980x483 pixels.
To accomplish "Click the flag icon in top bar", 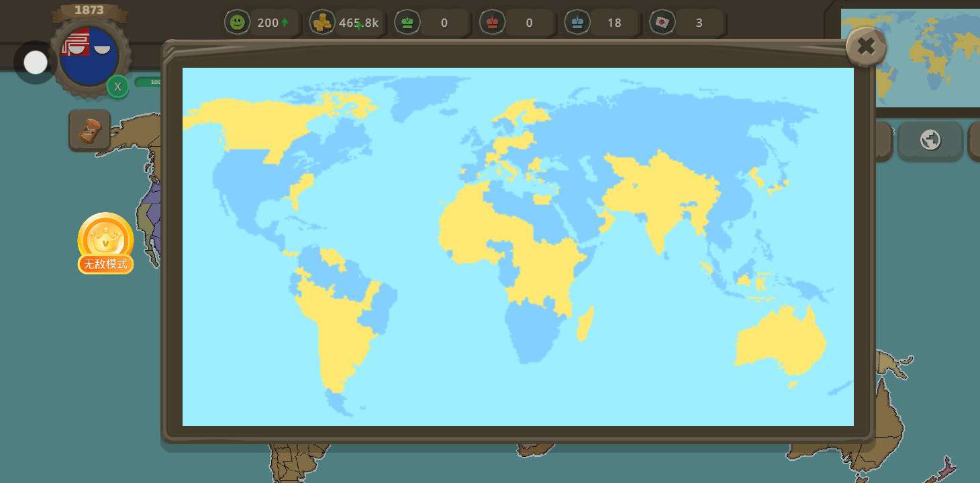I will tap(663, 23).
